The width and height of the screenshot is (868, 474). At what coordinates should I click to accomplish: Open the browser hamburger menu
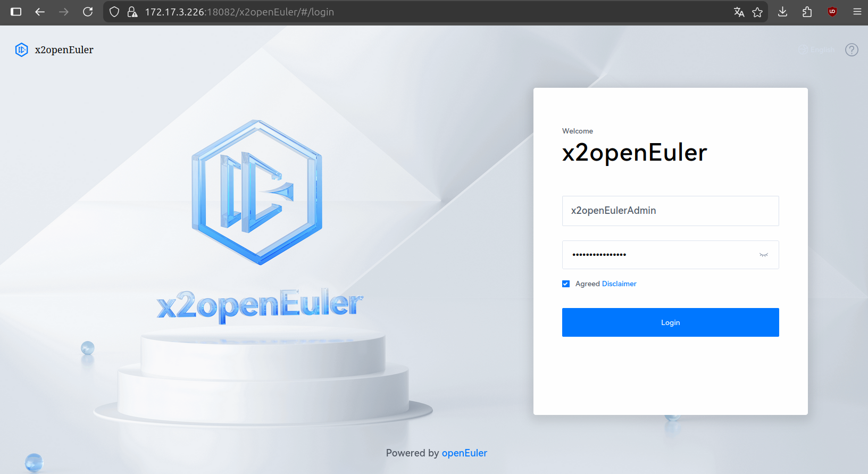pyautogui.click(x=857, y=12)
